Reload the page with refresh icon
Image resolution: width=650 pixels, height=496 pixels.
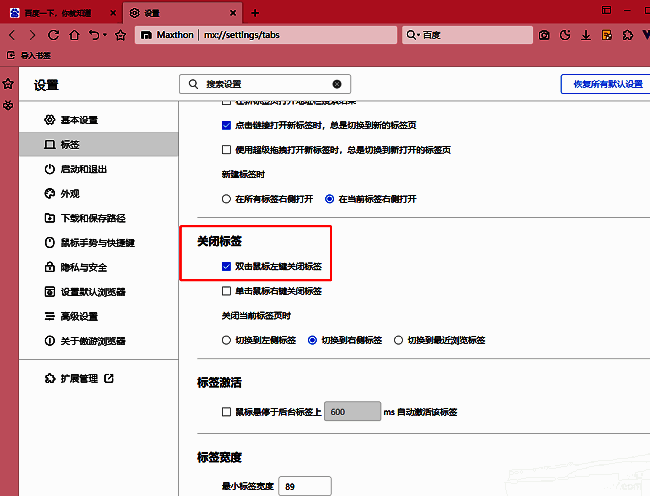click(x=53, y=35)
